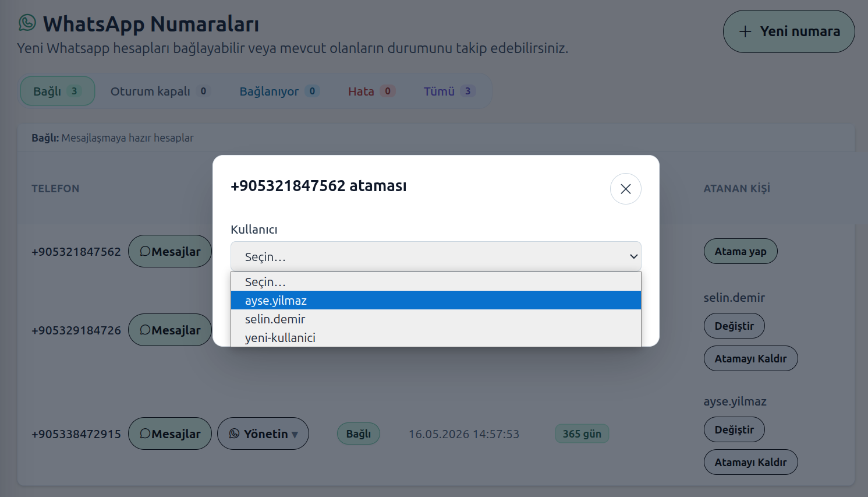Switch to the Bağlanıyor tab

pos(279,91)
